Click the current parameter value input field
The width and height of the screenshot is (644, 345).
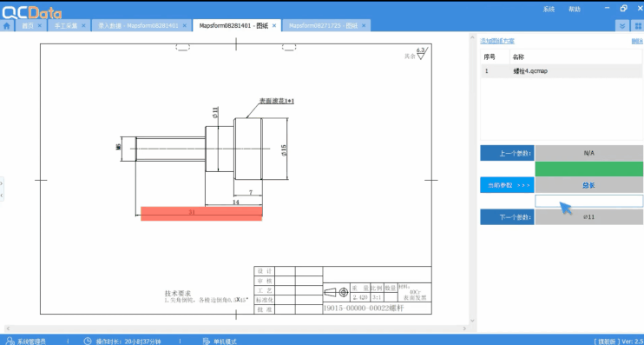tap(588, 201)
